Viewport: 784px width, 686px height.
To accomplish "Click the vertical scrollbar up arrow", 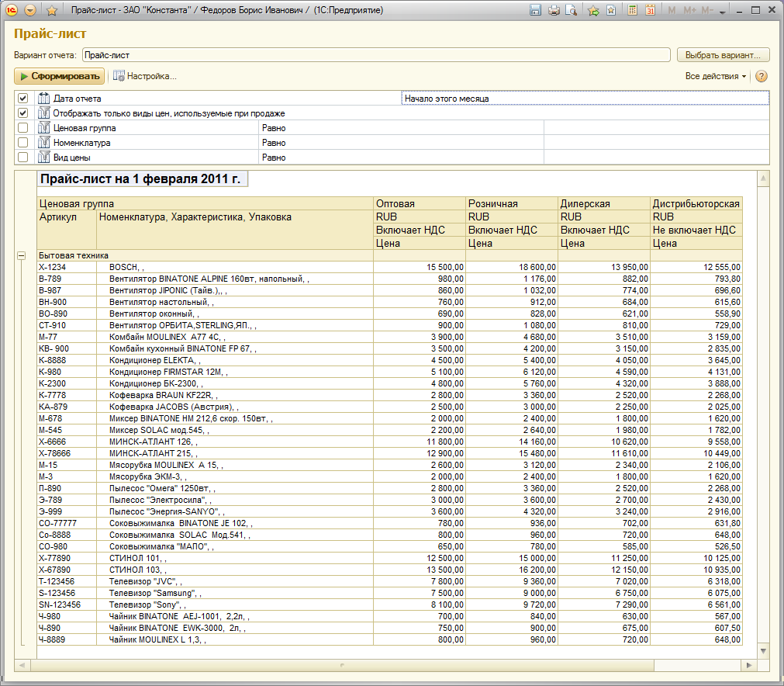I will click(763, 178).
